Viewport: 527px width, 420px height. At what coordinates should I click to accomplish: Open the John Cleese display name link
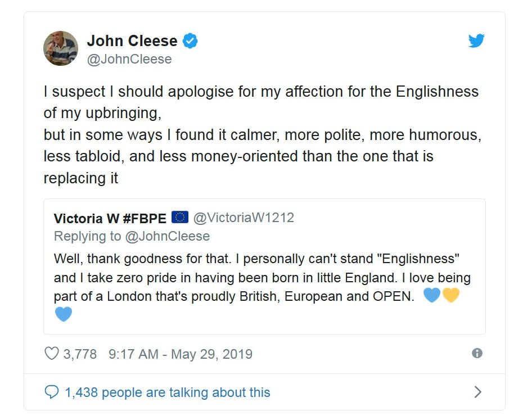(x=132, y=41)
